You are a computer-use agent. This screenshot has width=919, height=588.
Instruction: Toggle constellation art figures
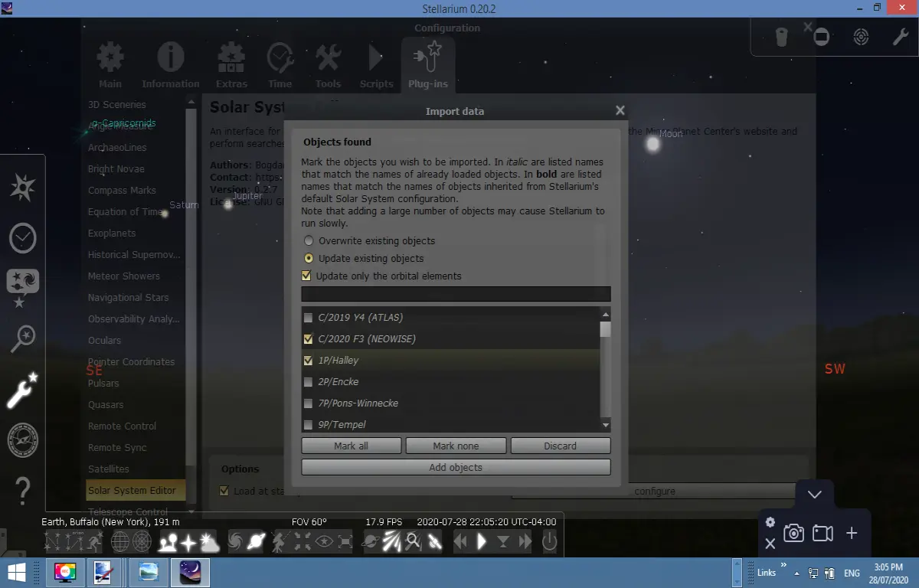[93, 542]
